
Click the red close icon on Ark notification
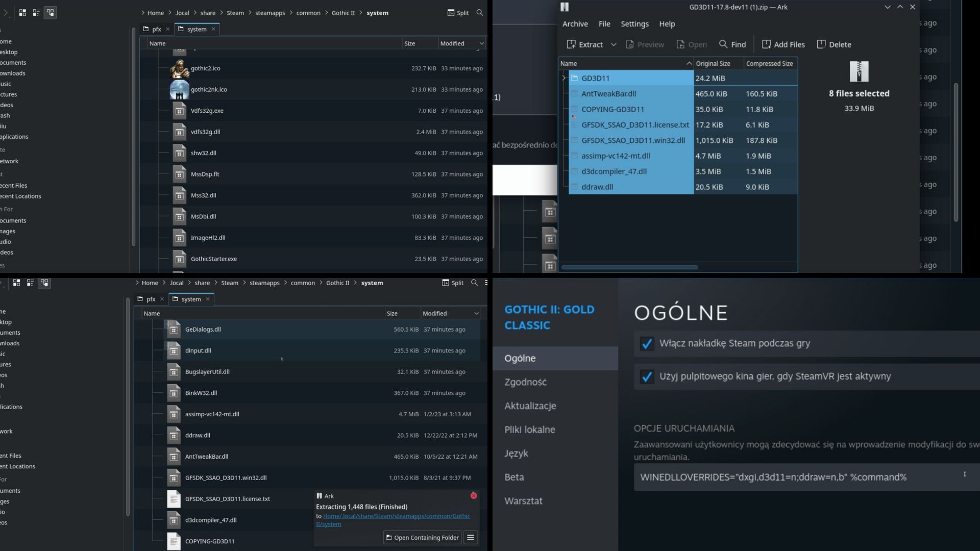coord(474,496)
